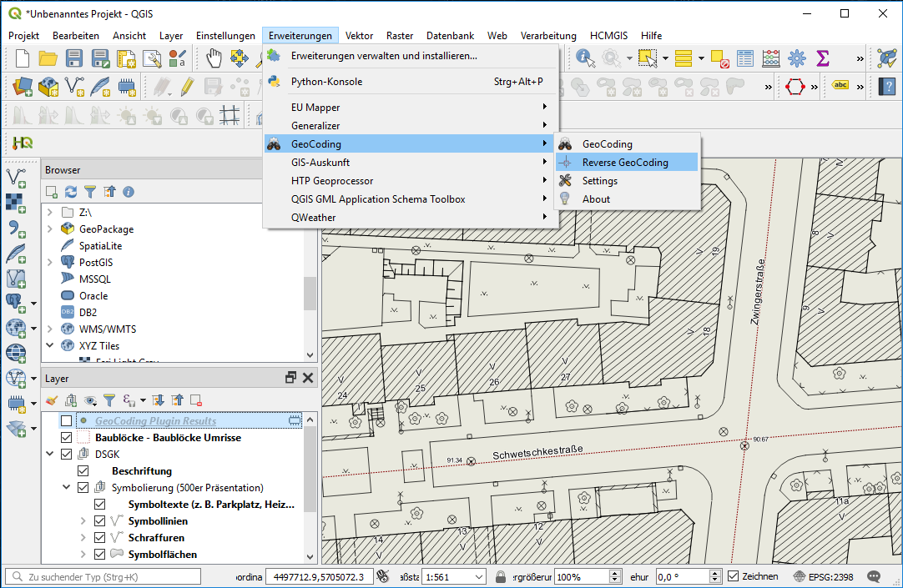Choose About in GeoCoding submenu
Viewport: 903px width, 588px height.
pos(627,199)
